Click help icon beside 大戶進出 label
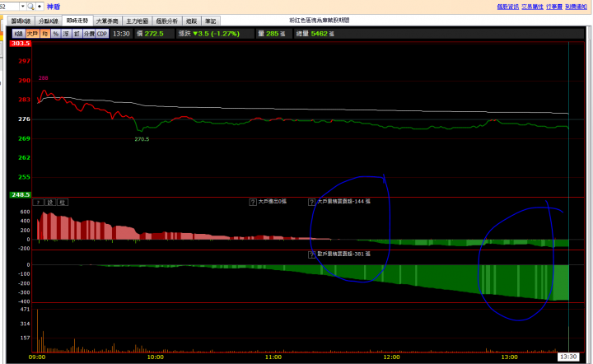The image size is (593, 364). (x=253, y=201)
